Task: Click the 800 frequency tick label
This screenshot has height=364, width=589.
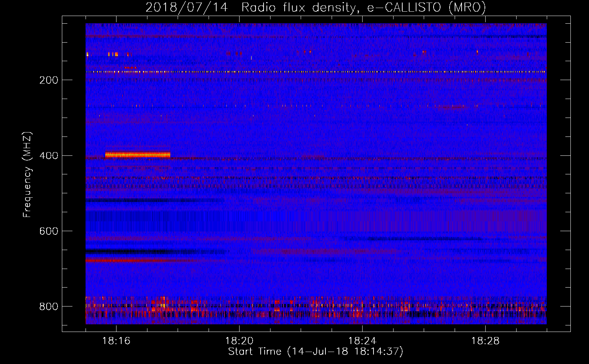Action: 49,306
